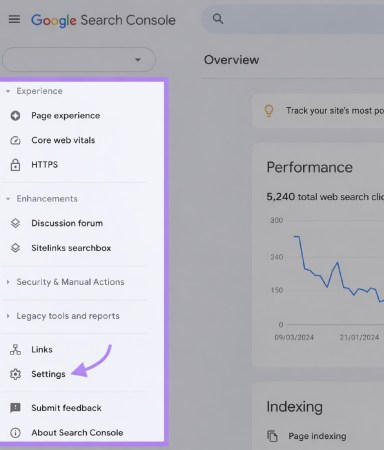384x450 pixels.
Task: Open About Search Console
Action: [77, 433]
